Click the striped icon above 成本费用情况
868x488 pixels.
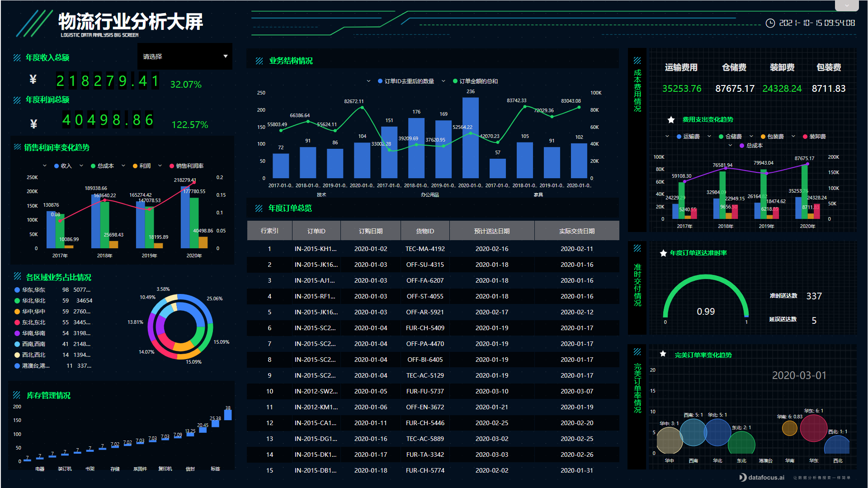coord(637,60)
